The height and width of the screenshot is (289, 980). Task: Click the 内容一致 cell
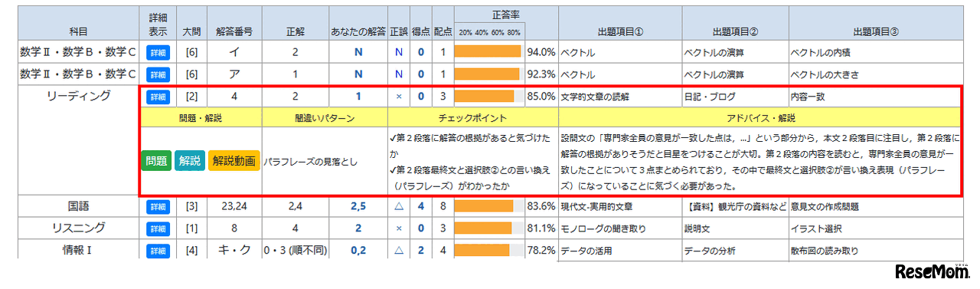point(875,97)
